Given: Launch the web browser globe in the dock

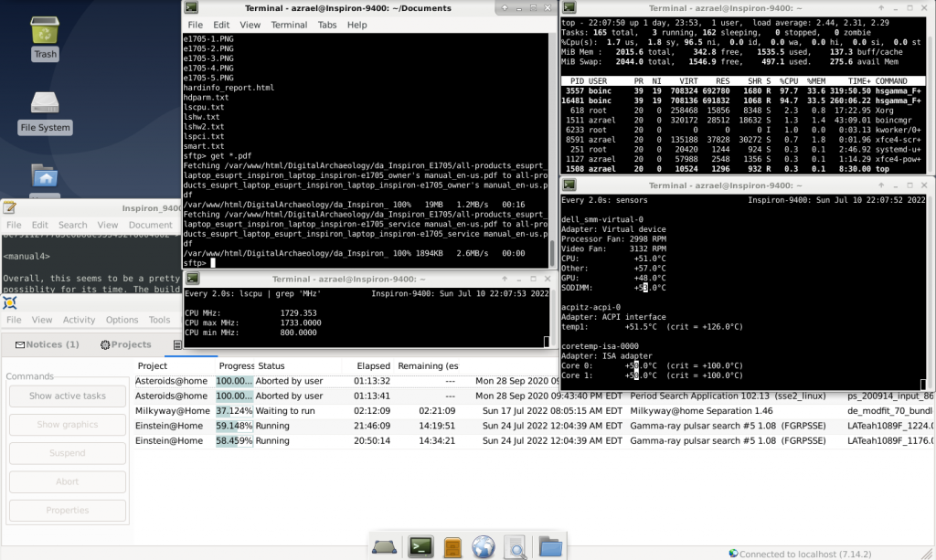Looking at the screenshot, I should point(484,547).
